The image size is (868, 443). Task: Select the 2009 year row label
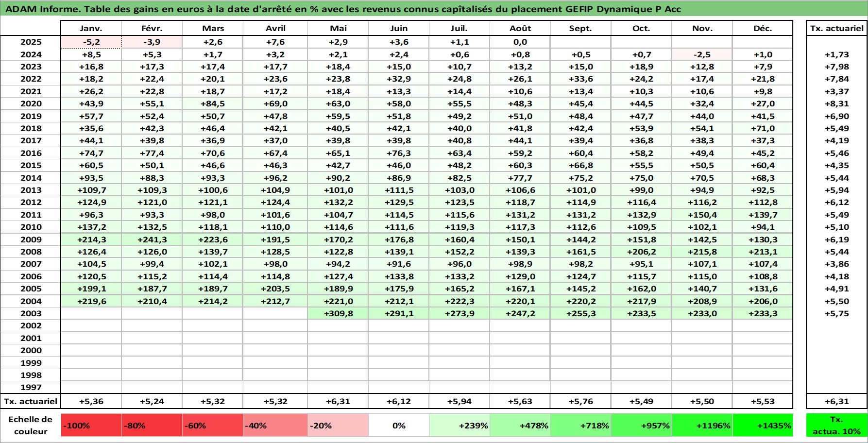pyautogui.click(x=31, y=239)
